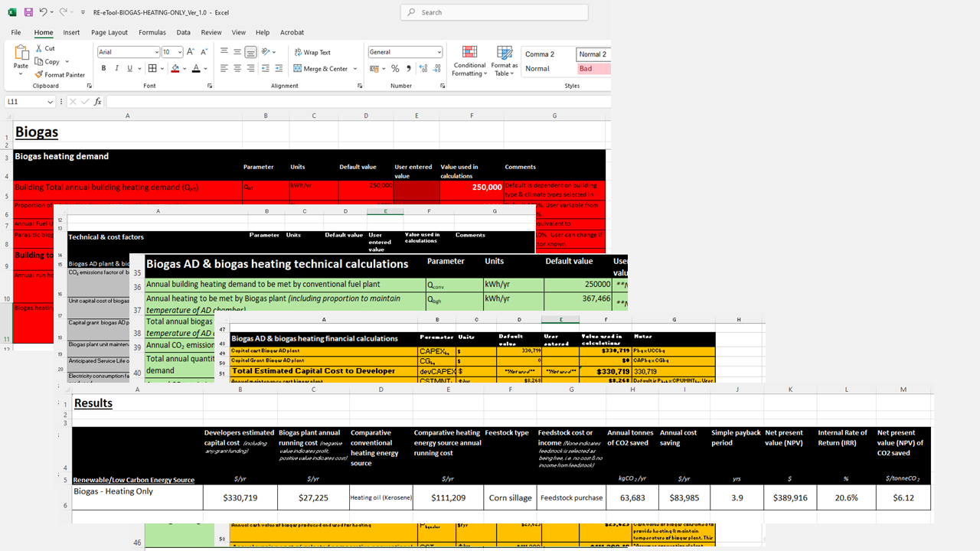
Task: Click the middle align icon
Action: click(237, 52)
